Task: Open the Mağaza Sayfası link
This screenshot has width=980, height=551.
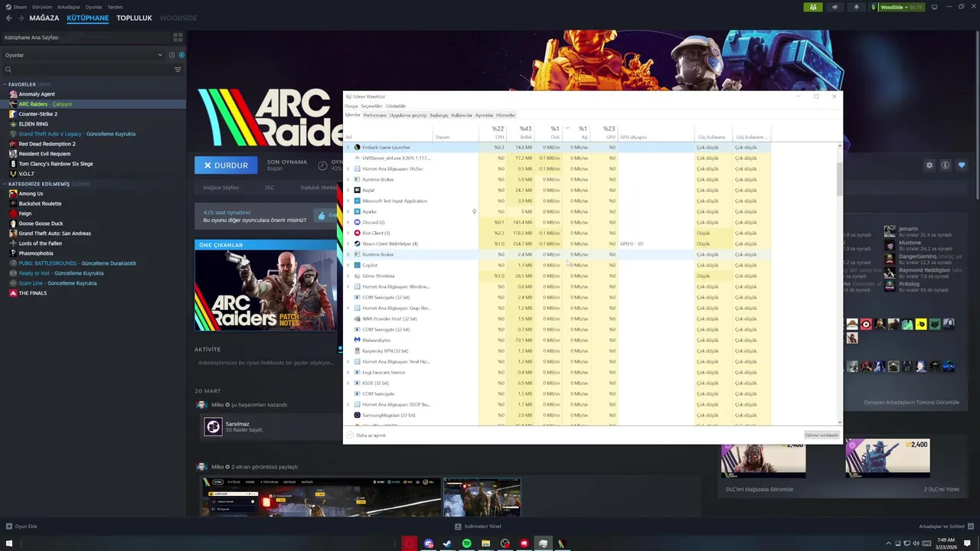Action: pos(220,187)
